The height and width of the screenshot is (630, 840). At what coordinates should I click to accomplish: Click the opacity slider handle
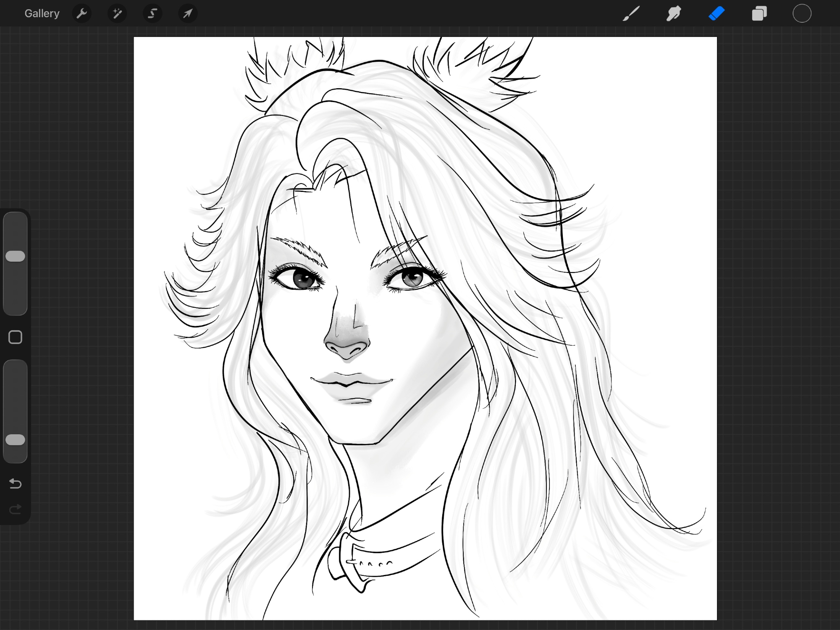[x=16, y=440]
